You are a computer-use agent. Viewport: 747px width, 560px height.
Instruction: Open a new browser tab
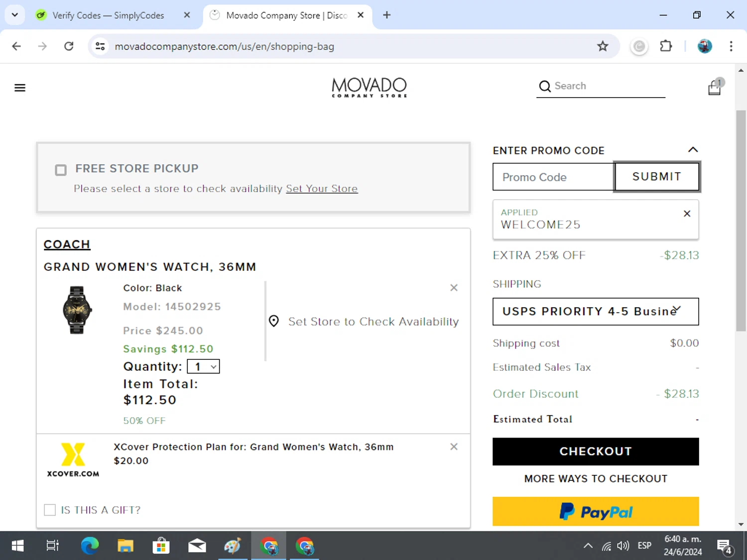tap(386, 15)
